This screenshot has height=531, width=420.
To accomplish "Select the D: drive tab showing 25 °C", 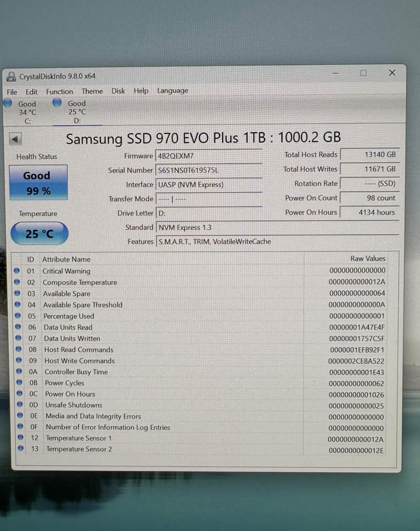I will pyautogui.click(x=77, y=112).
